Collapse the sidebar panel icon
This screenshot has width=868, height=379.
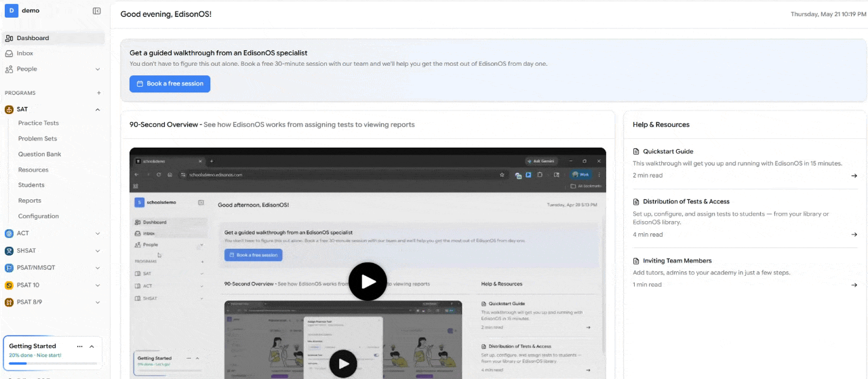(97, 11)
